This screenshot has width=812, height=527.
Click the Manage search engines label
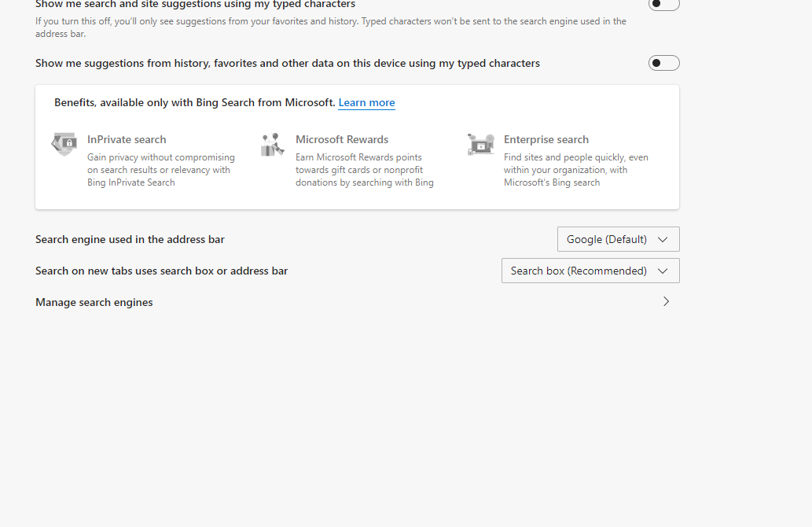[94, 302]
